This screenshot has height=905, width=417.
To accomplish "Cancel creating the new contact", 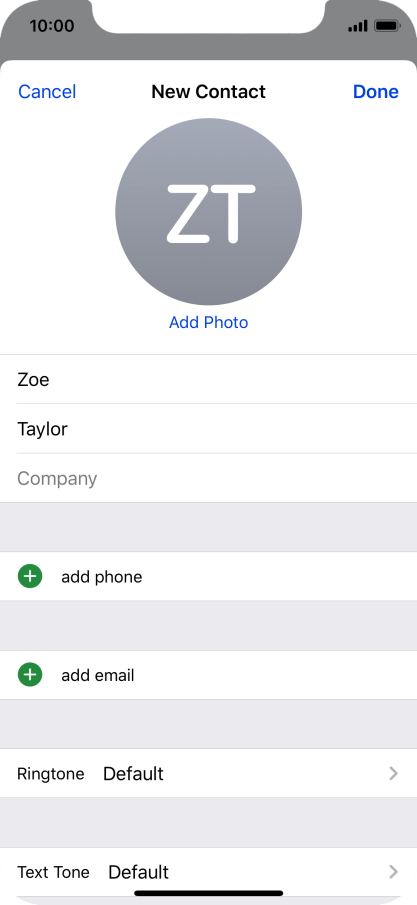I will [x=47, y=92].
